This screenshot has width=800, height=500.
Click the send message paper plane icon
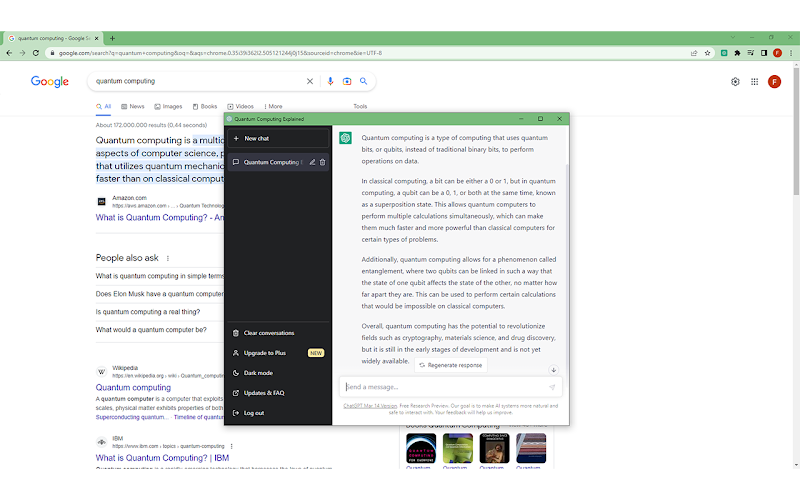click(552, 387)
